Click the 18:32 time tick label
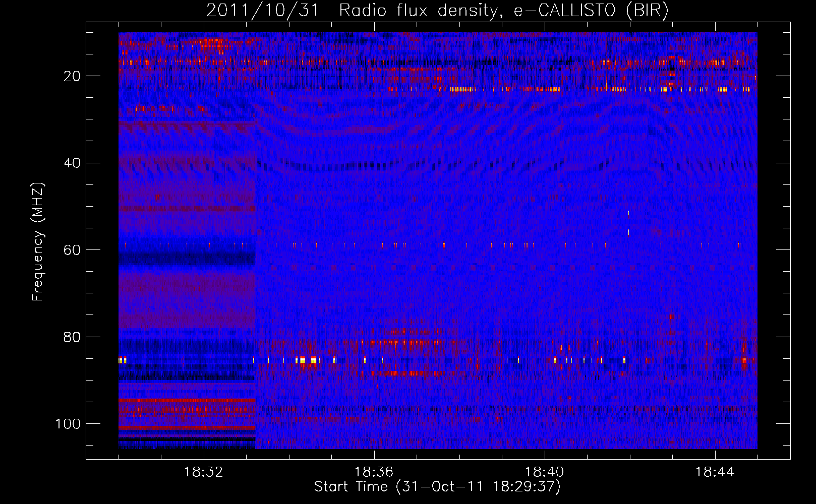 click(x=204, y=472)
